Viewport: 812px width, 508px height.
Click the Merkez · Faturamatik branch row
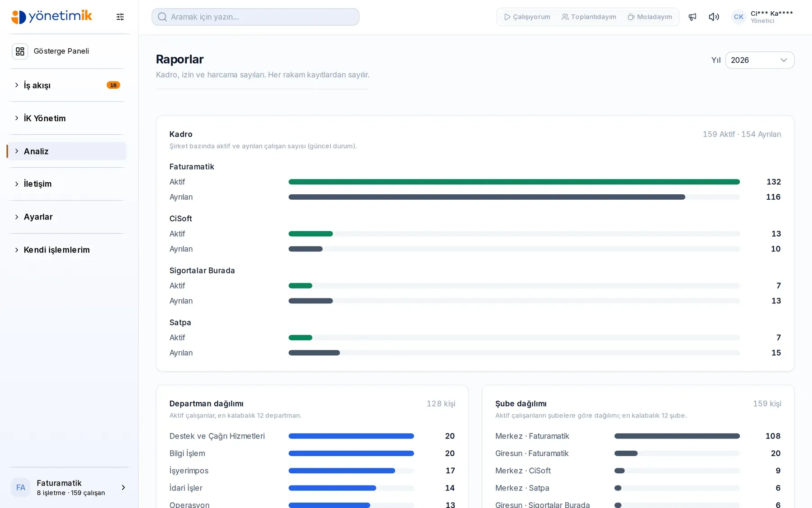click(638, 436)
